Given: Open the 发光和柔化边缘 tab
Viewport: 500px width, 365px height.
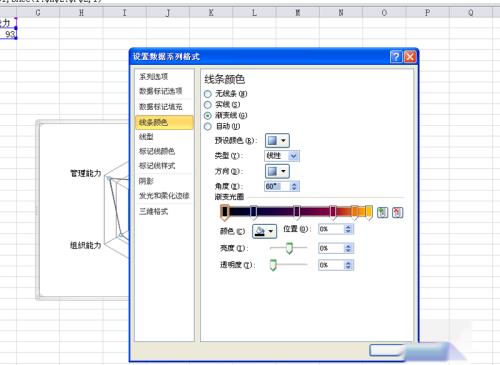Looking at the screenshot, I should 164,196.
